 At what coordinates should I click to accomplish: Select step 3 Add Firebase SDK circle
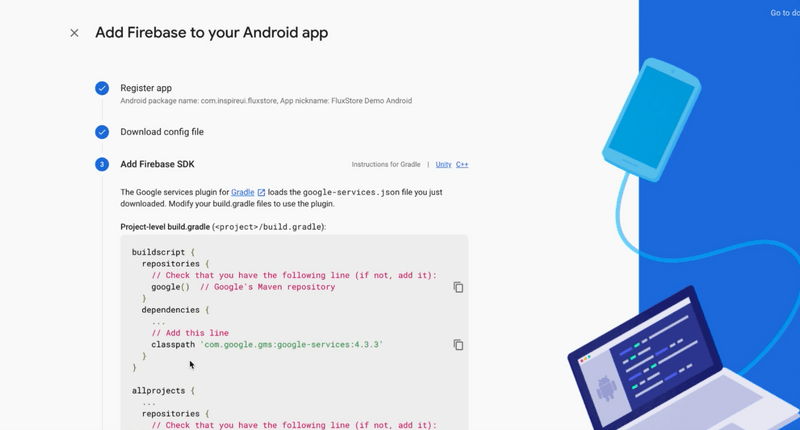click(x=102, y=164)
